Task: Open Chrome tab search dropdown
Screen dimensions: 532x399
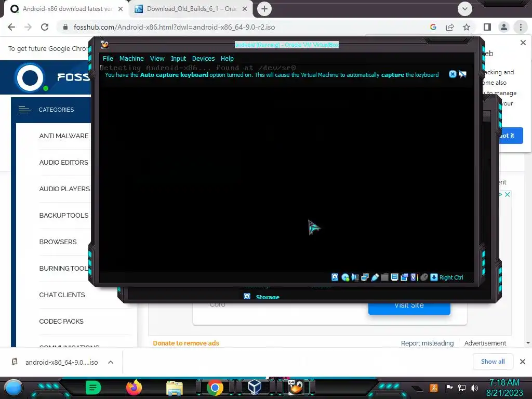Action: click(465, 9)
